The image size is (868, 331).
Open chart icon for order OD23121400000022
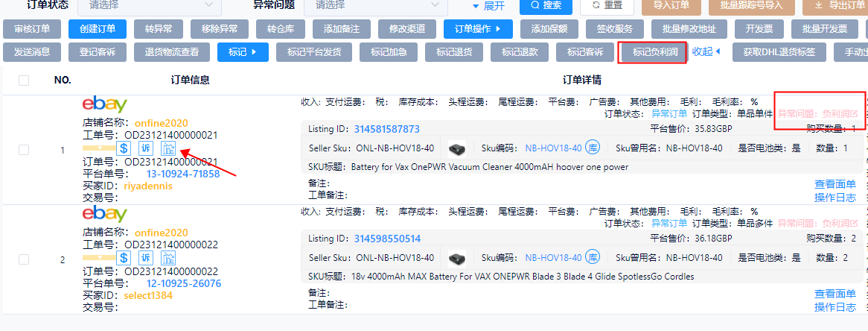(167, 258)
